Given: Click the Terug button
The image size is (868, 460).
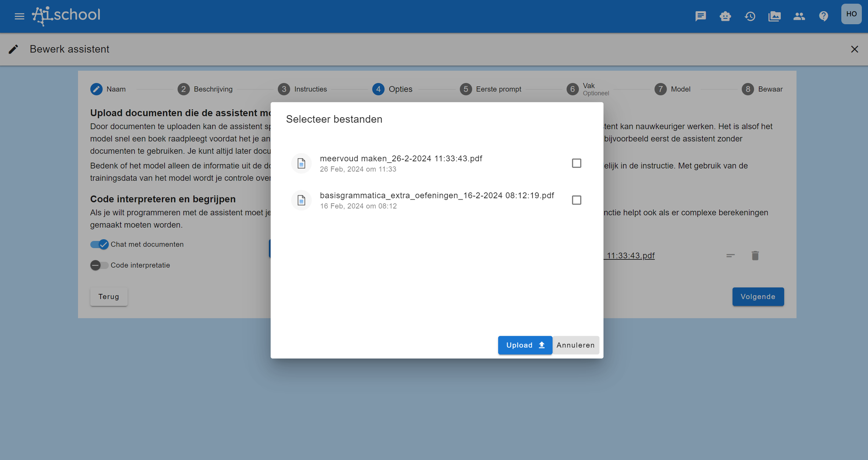Looking at the screenshot, I should pos(109,297).
